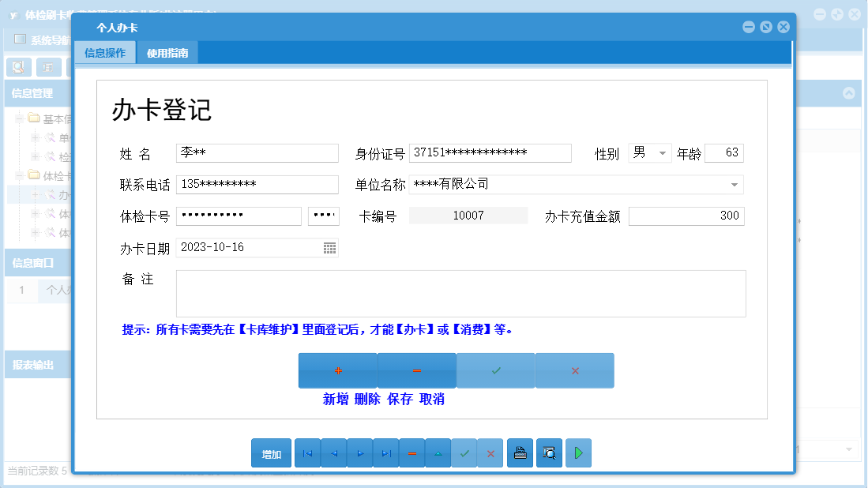Click the print icon in the bottom toolbar
Image resolution: width=868 pixels, height=488 pixels.
(520, 452)
